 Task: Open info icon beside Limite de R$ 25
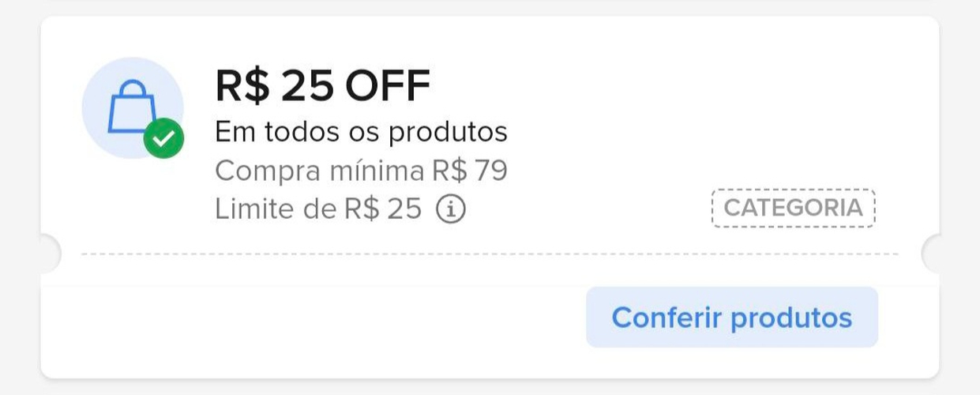click(451, 209)
